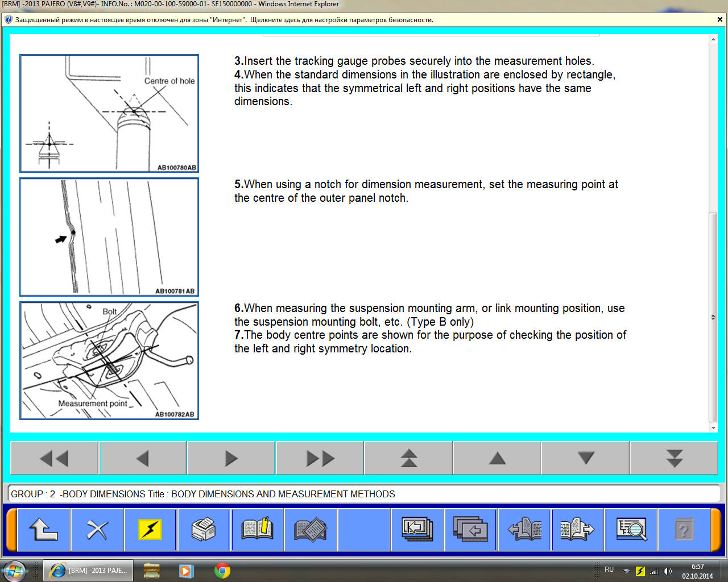
Task: Click the vertical scrollbar down arrow
Action: pyautogui.click(x=713, y=428)
